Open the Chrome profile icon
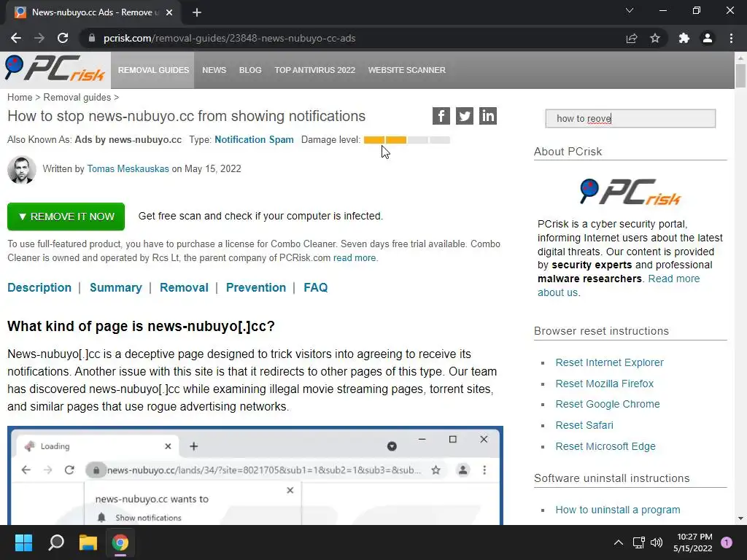 tap(708, 38)
